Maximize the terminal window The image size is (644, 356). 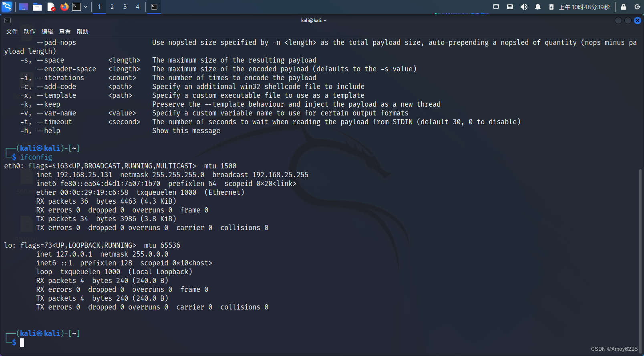point(628,20)
